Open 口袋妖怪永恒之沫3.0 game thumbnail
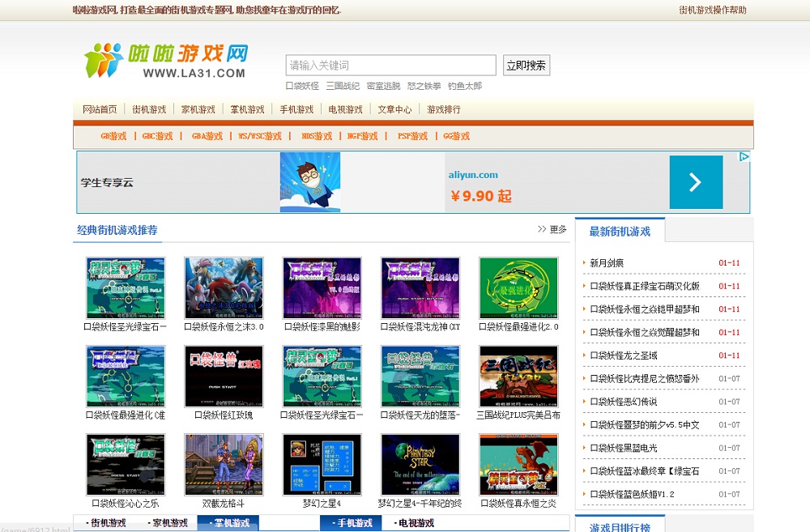 (224, 287)
